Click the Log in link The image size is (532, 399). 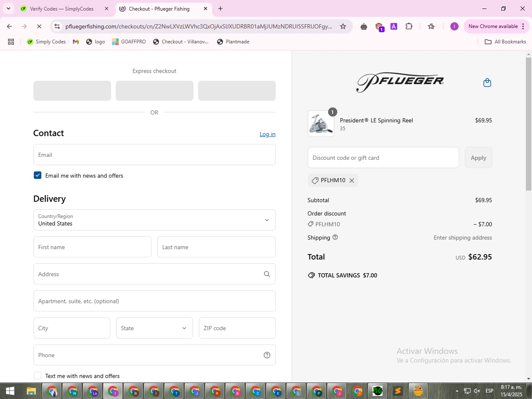coord(267,134)
